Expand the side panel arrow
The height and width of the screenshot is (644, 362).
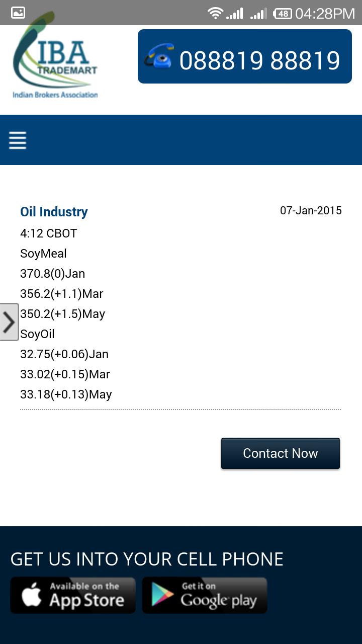click(9, 322)
